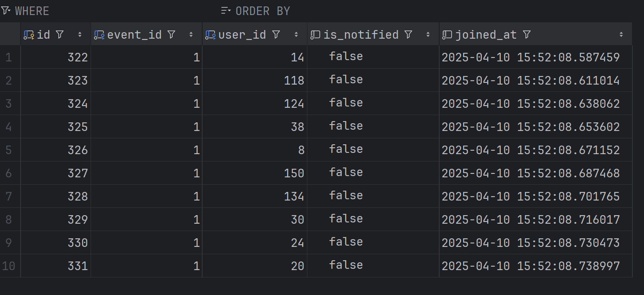Click the user_id cell 134
Viewport: 644px width, 295px height.
(255, 196)
